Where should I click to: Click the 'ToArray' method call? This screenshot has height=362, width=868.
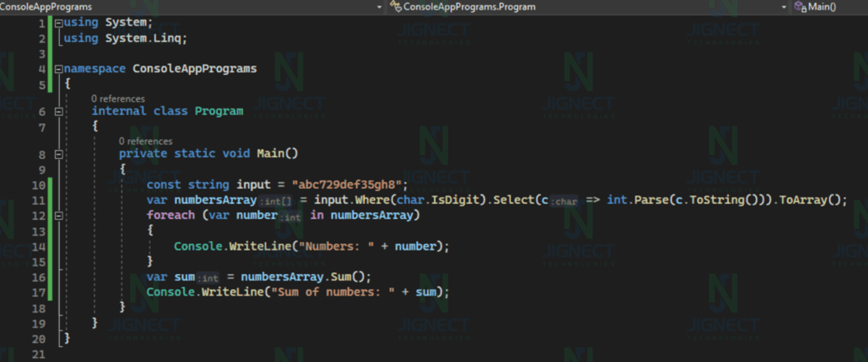tap(804, 200)
